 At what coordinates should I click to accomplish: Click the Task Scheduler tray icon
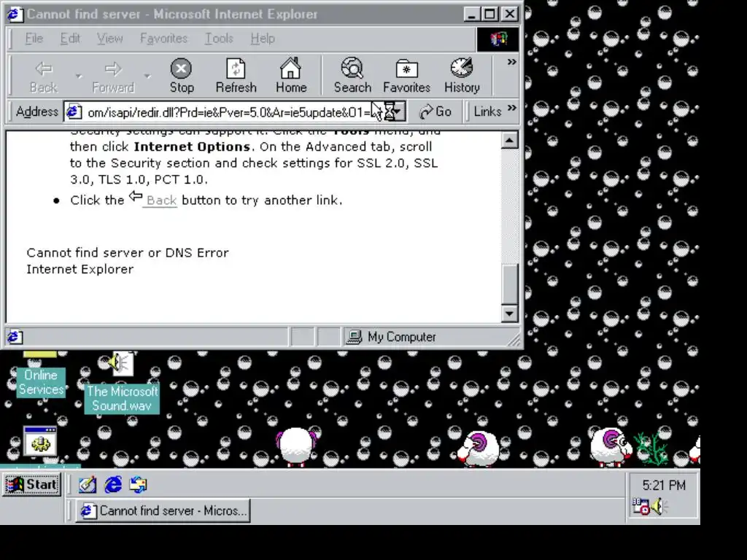click(x=640, y=506)
